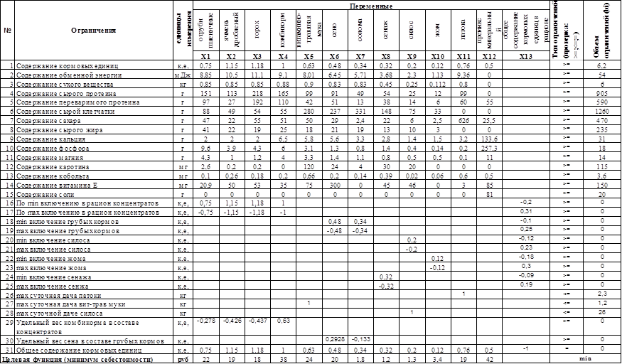Select the '№' header cell
This screenshot has height=364, width=622.
(x=8, y=30)
